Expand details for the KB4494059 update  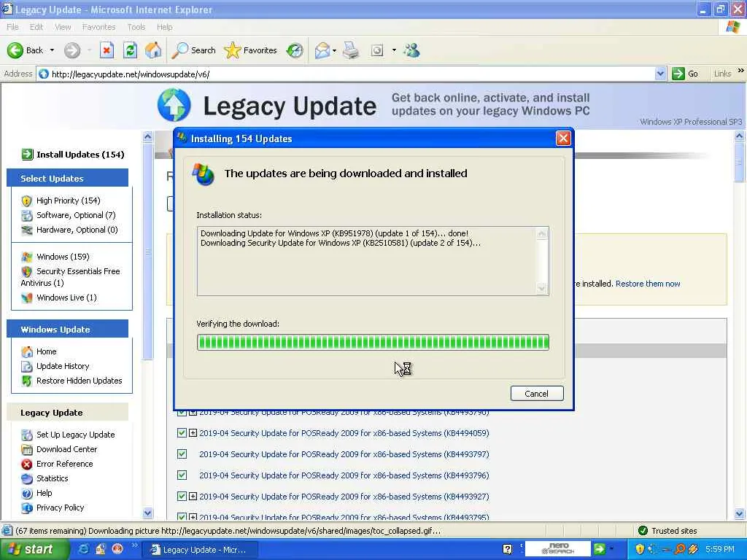pyautogui.click(x=193, y=433)
